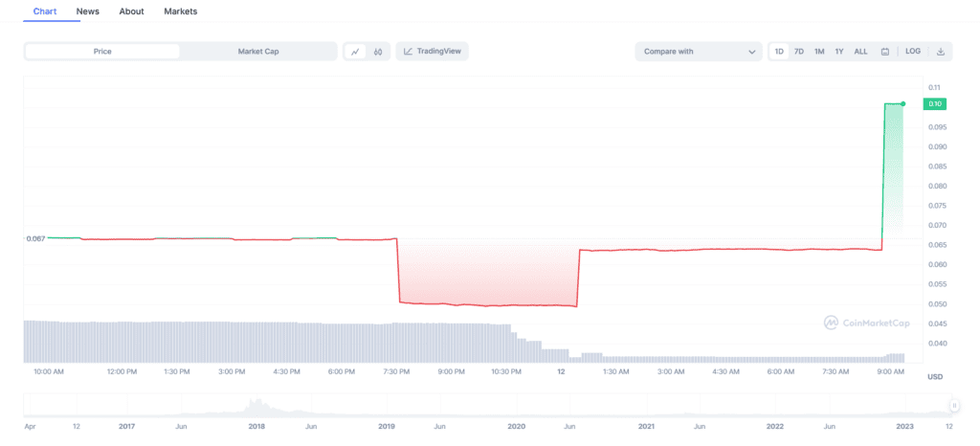Select the 1D time range
Screen dimensions: 980x446
(779, 52)
